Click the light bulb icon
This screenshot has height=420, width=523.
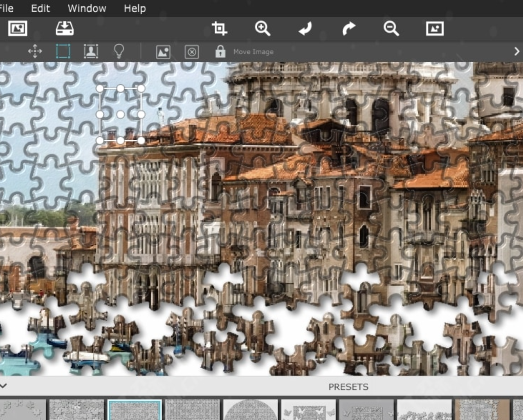pyautogui.click(x=119, y=51)
